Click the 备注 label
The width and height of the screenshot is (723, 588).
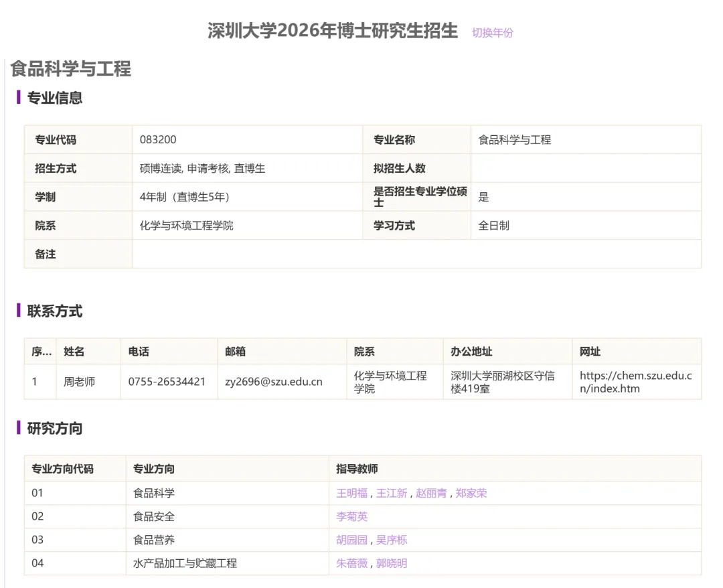pos(46,254)
